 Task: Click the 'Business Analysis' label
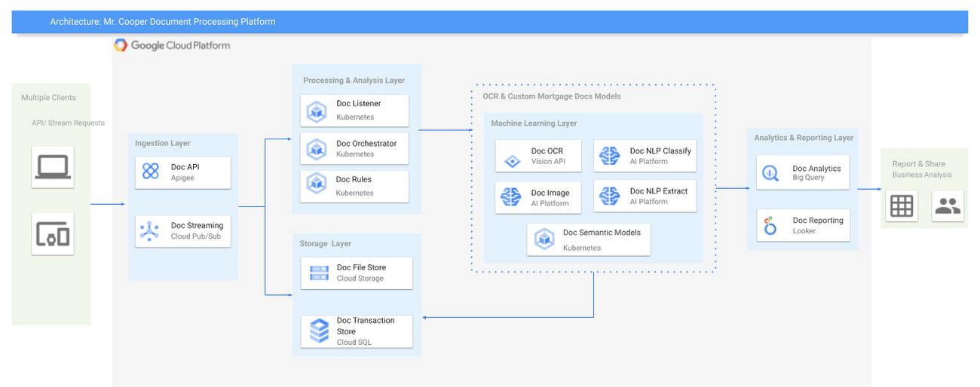pyautogui.click(x=922, y=175)
